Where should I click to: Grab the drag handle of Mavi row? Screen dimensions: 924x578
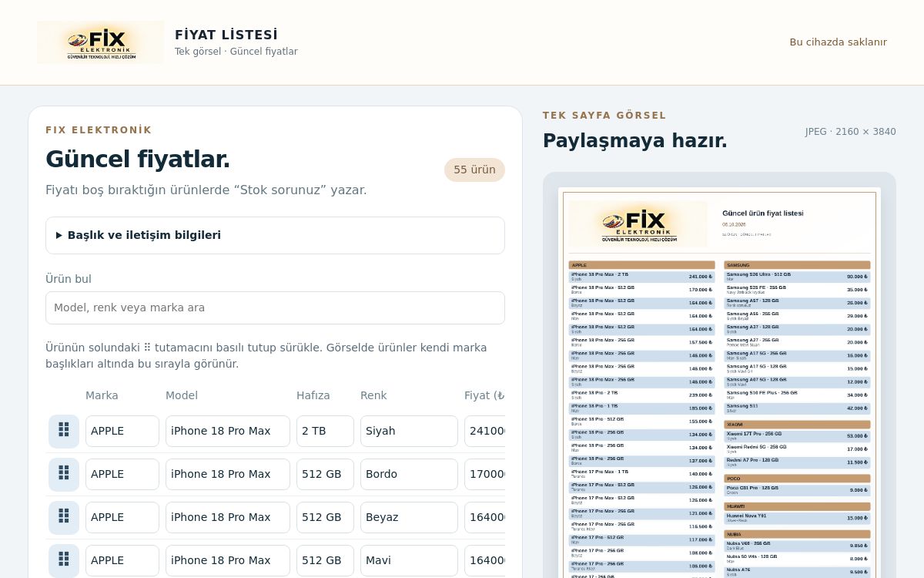click(64, 561)
